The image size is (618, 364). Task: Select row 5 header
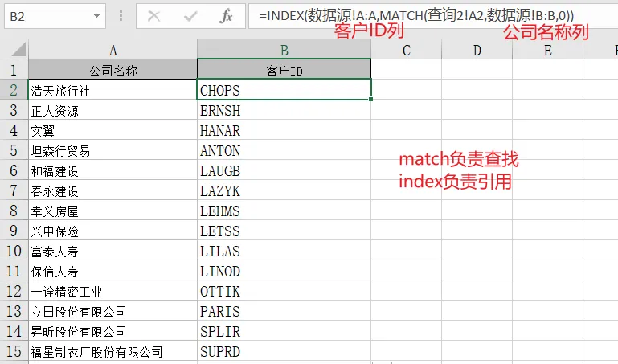[14, 151]
